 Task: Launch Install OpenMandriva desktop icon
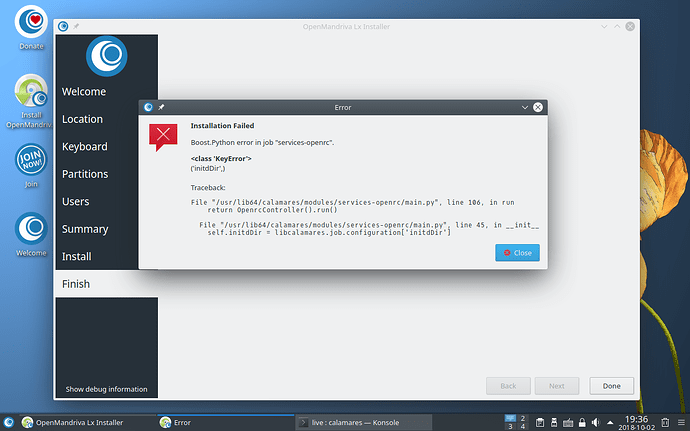coord(31,101)
